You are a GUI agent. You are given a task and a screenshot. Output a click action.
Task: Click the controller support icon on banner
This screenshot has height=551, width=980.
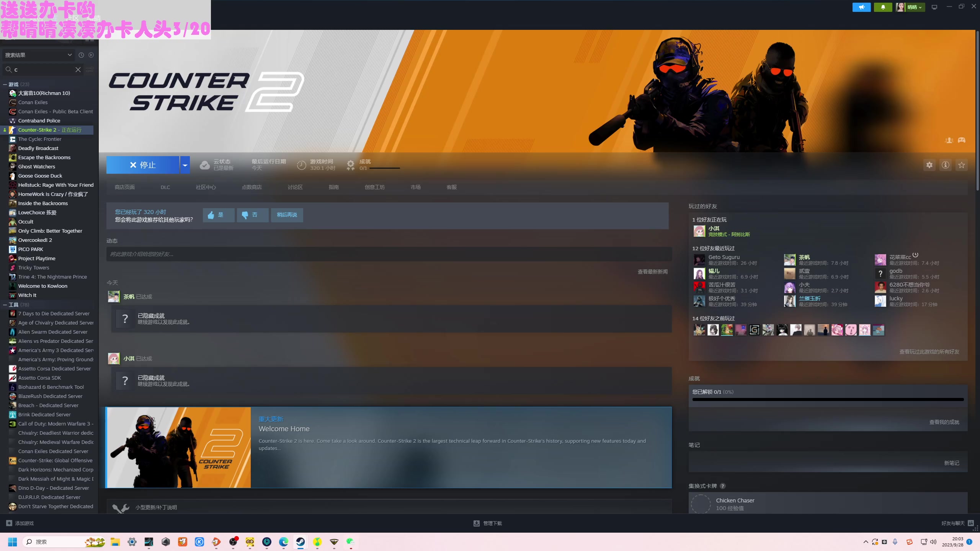(962, 140)
